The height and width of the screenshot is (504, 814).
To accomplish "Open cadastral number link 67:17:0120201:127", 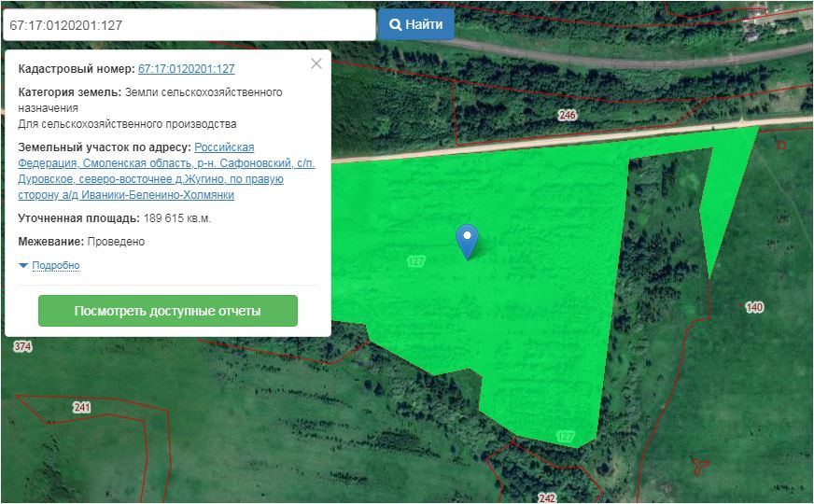I will tap(187, 68).
